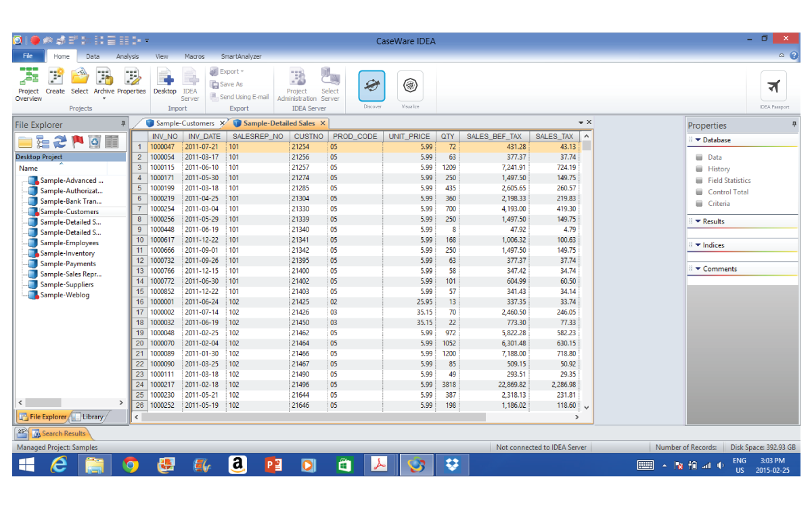Image resolution: width=812 pixels, height=508 pixels.
Task: Select Sample-Inventory in File Explorer
Action: pos(67,253)
